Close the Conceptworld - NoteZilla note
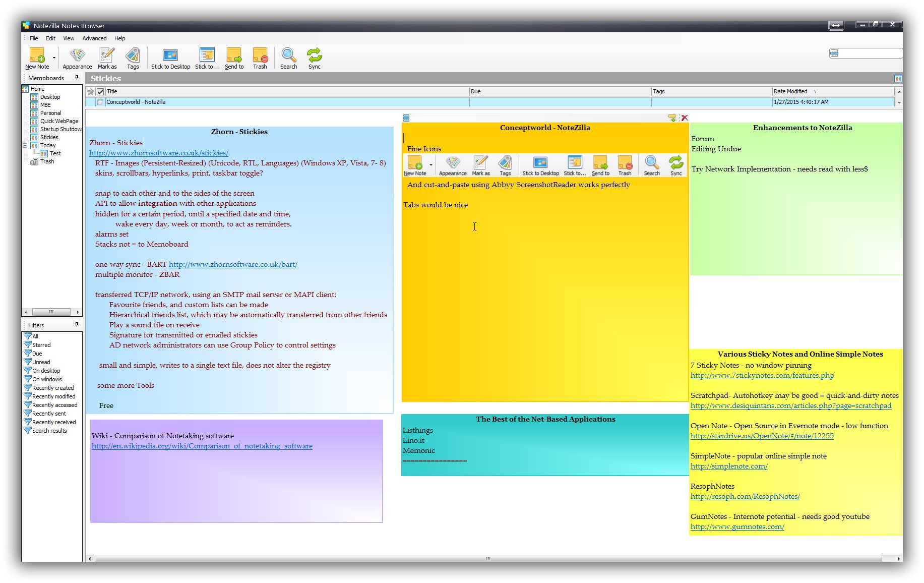Screen dimensions: 924x583 pyautogui.click(x=684, y=118)
